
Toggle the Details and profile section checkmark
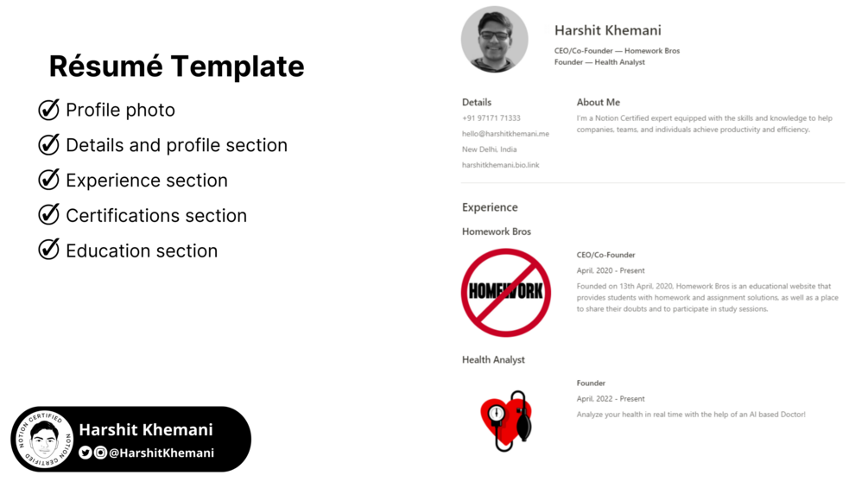coord(49,145)
